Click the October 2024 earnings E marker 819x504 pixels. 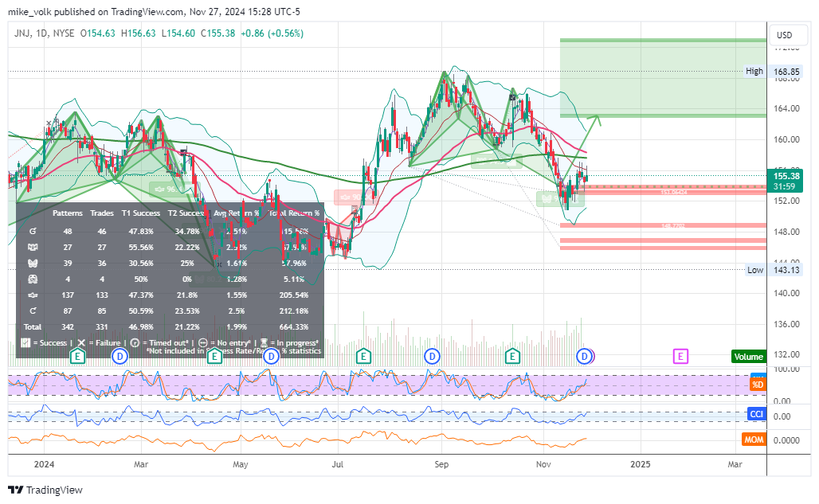pyautogui.click(x=512, y=357)
